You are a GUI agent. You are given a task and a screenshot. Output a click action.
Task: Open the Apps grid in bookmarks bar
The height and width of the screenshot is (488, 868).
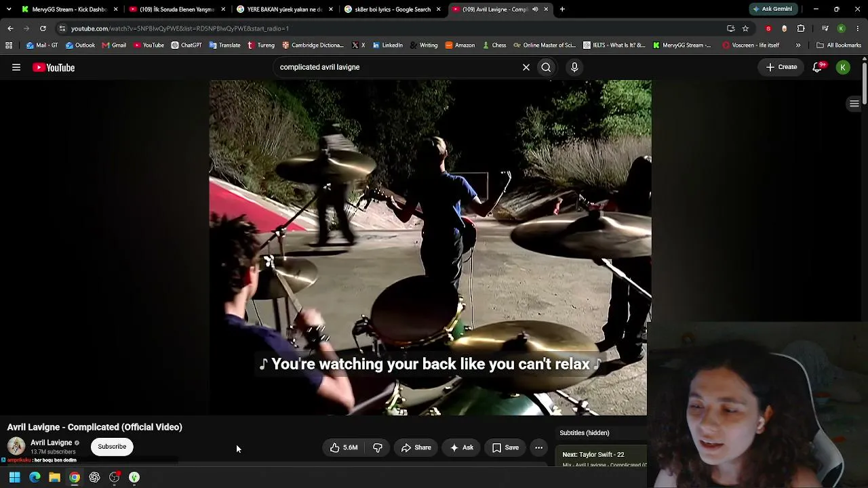pyautogui.click(x=9, y=45)
